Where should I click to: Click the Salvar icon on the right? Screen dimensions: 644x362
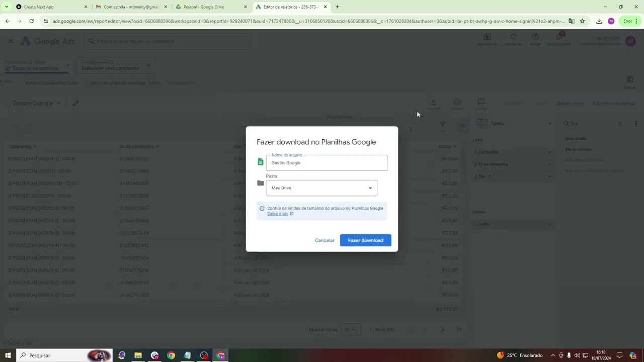click(630, 82)
